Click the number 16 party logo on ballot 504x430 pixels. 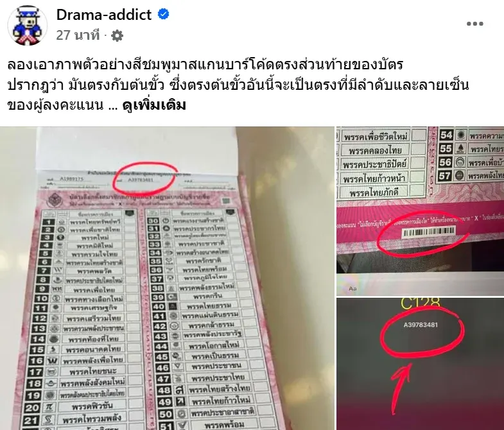coord(52,360)
